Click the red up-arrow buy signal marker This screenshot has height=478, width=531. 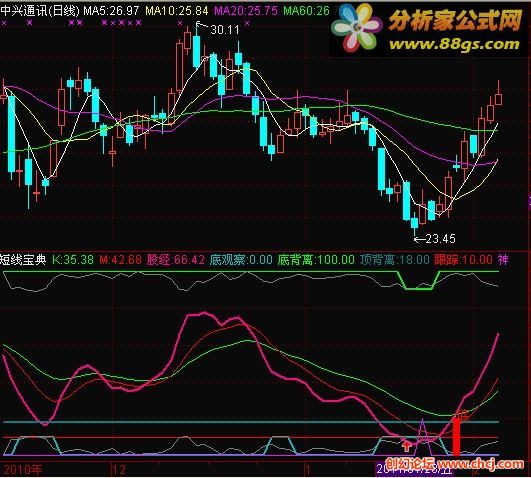coord(406,446)
